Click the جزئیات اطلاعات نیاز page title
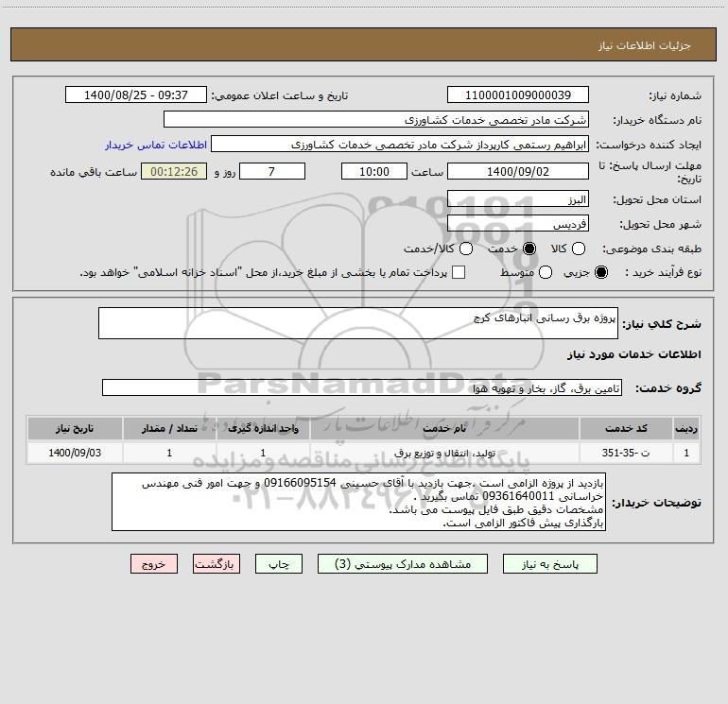Viewport: 728px width, 704px height. point(645,45)
